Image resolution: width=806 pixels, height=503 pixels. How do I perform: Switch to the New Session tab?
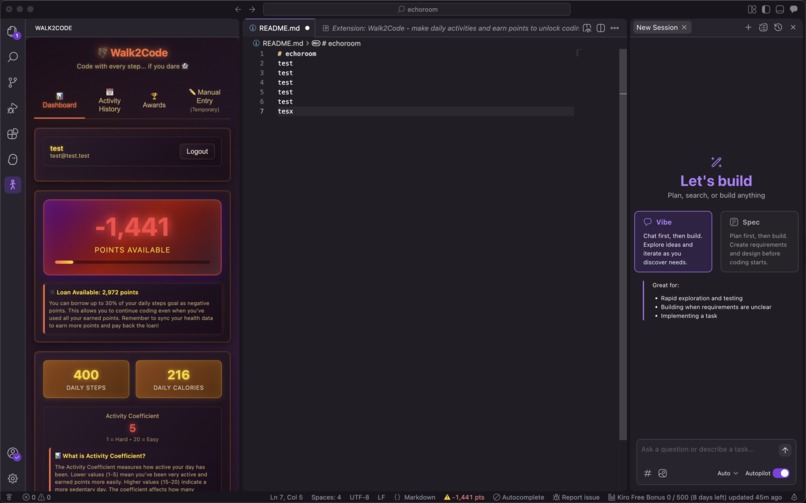[661, 27]
